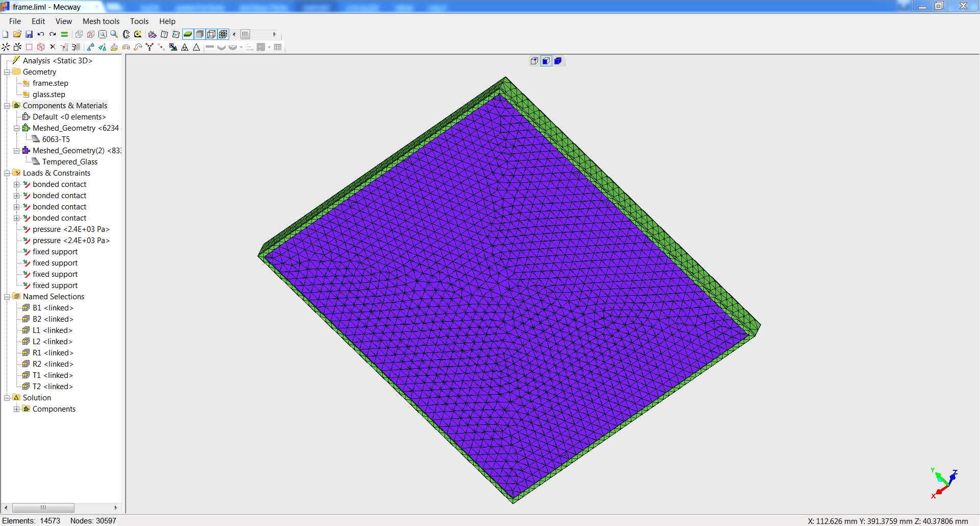Click the green Solve equals icon
The width and height of the screenshot is (980, 526).
(x=64, y=34)
